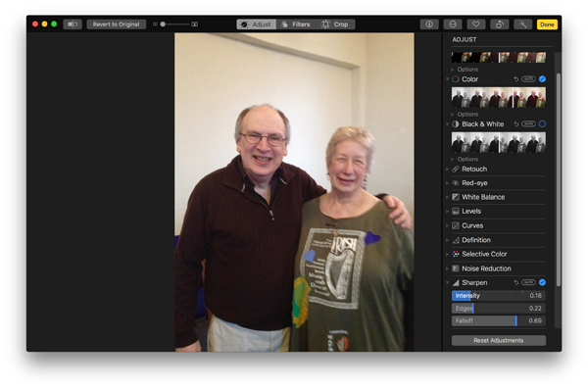Click Revert to Original button

[x=117, y=24]
